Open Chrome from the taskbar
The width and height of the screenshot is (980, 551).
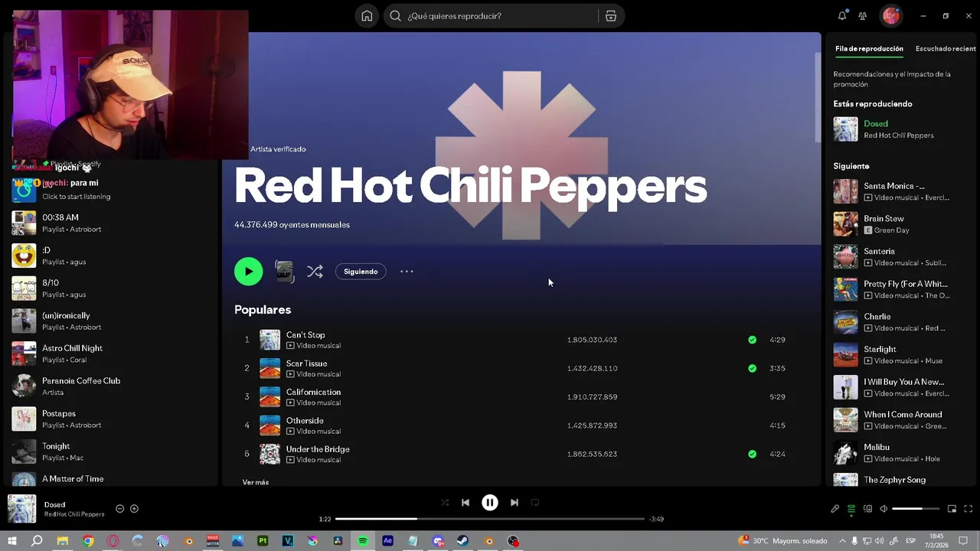(x=88, y=541)
